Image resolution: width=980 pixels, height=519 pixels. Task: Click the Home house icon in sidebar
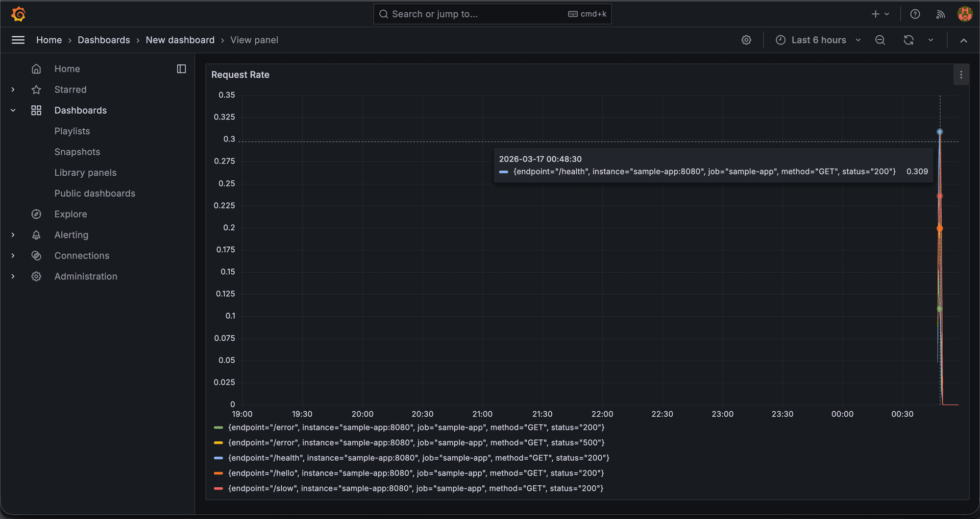36,68
